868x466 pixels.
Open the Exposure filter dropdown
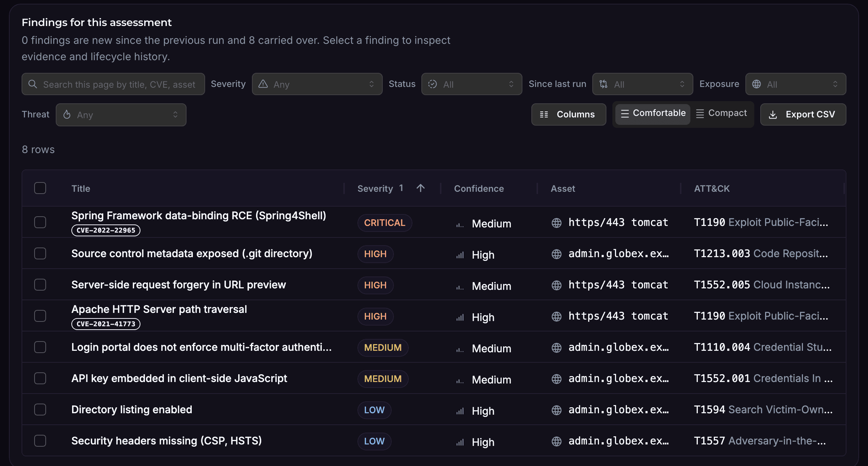coord(796,84)
